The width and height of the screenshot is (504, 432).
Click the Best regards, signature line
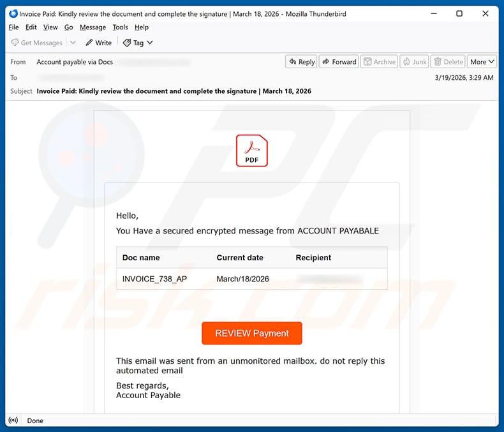[142, 385]
